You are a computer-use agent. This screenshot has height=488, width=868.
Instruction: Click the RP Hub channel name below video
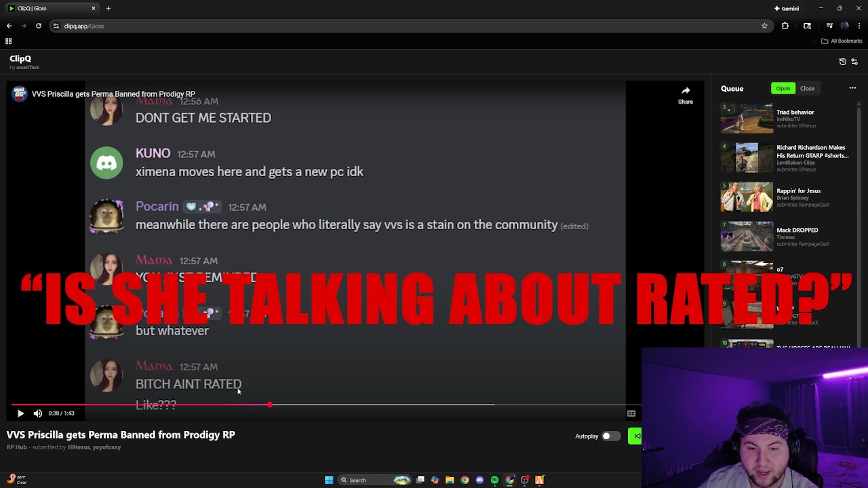coord(17,447)
